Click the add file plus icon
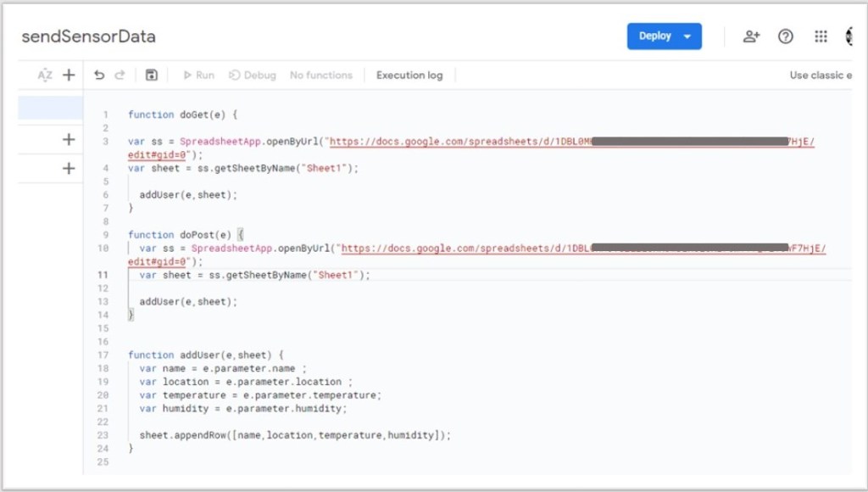This screenshot has width=868, height=492. (69, 75)
